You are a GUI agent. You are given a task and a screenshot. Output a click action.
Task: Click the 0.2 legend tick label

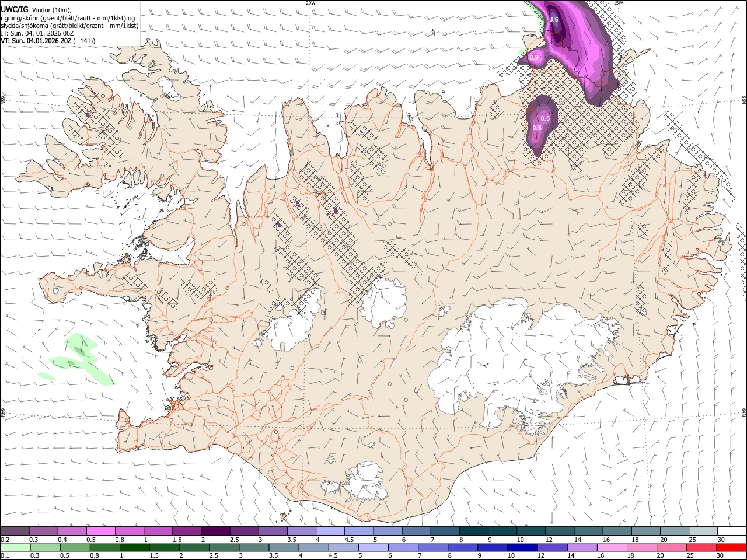5,540
